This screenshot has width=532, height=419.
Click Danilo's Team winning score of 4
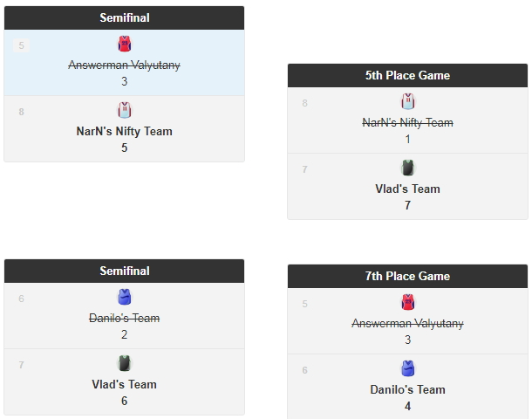click(407, 407)
